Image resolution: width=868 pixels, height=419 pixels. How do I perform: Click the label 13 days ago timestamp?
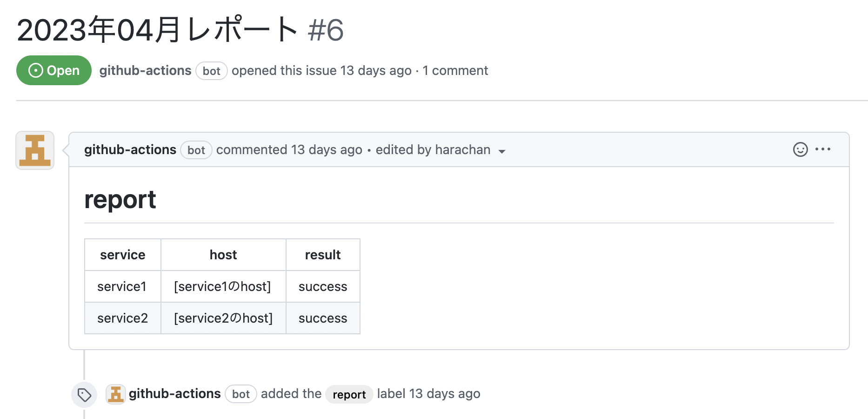445,394
